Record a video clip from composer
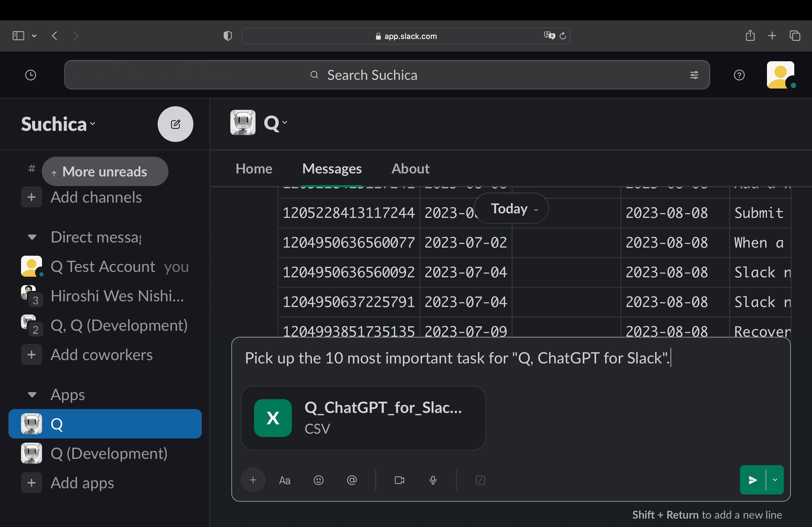 click(399, 480)
